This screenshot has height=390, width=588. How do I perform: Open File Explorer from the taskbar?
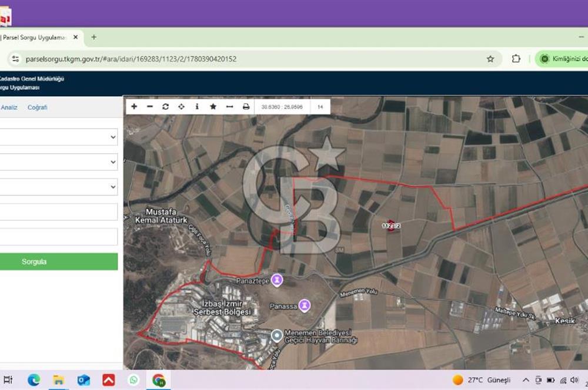[x=58, y=380]
